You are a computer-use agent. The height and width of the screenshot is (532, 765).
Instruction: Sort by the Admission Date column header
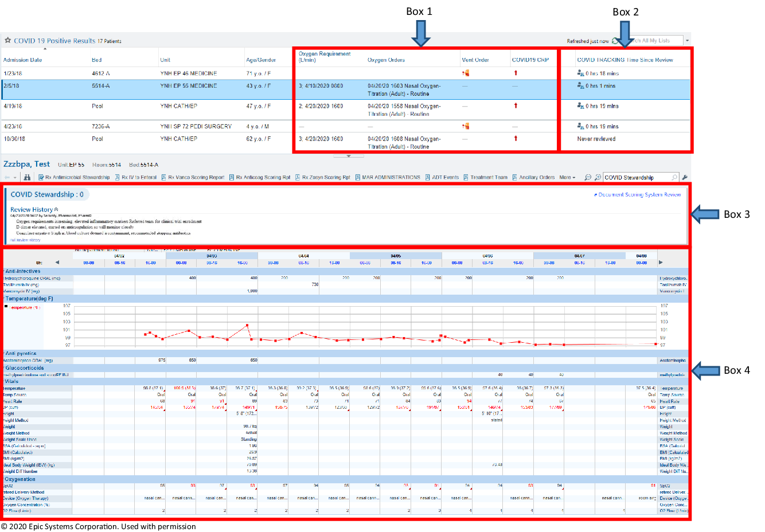coord(22,60)
